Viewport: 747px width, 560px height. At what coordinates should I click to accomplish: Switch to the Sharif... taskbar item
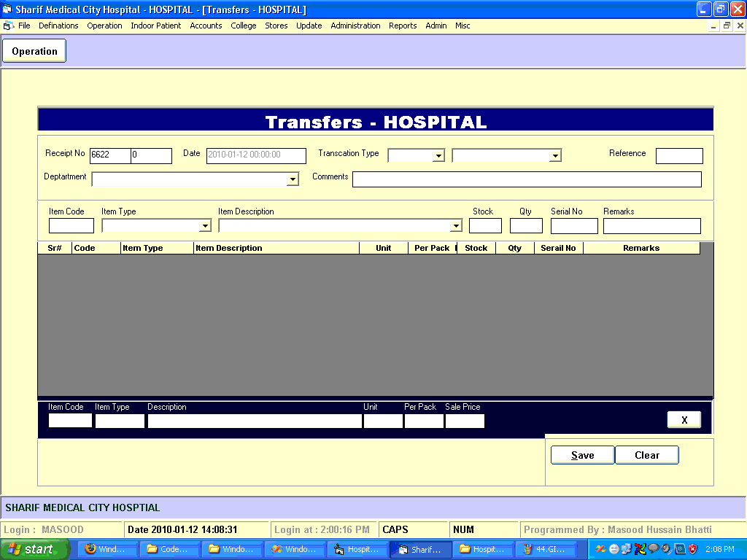click(x=420, y=549)
